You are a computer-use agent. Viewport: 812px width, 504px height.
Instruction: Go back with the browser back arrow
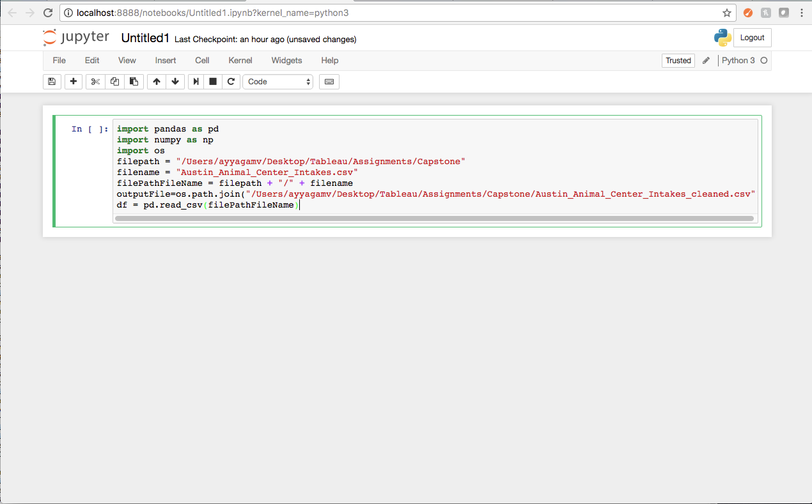(12, 13)
